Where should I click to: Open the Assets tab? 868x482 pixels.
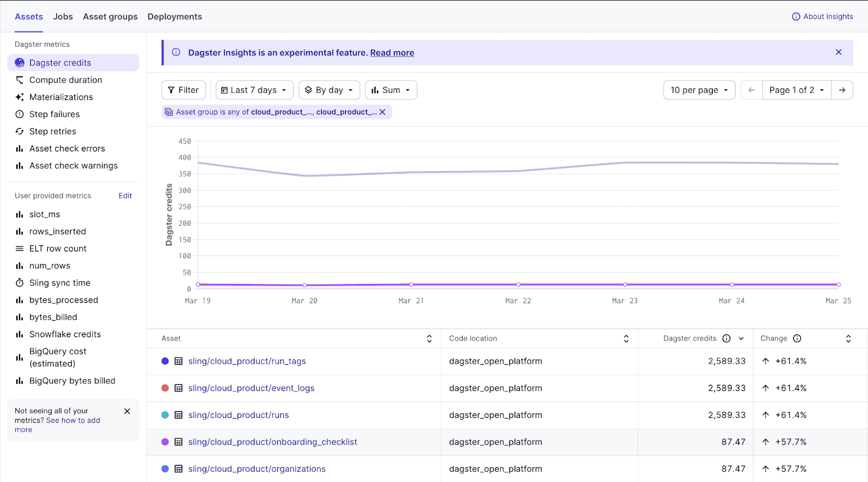(29, 16)
